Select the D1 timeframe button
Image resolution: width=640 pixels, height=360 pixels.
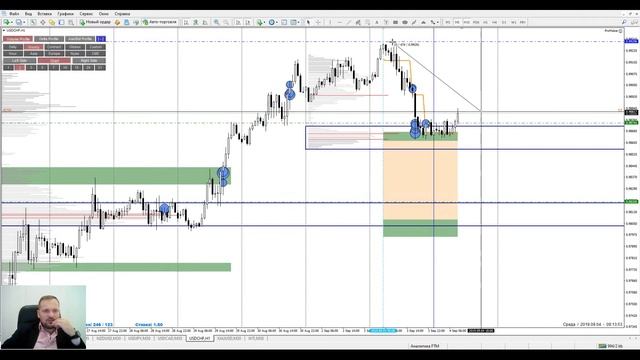click(504, 22)
